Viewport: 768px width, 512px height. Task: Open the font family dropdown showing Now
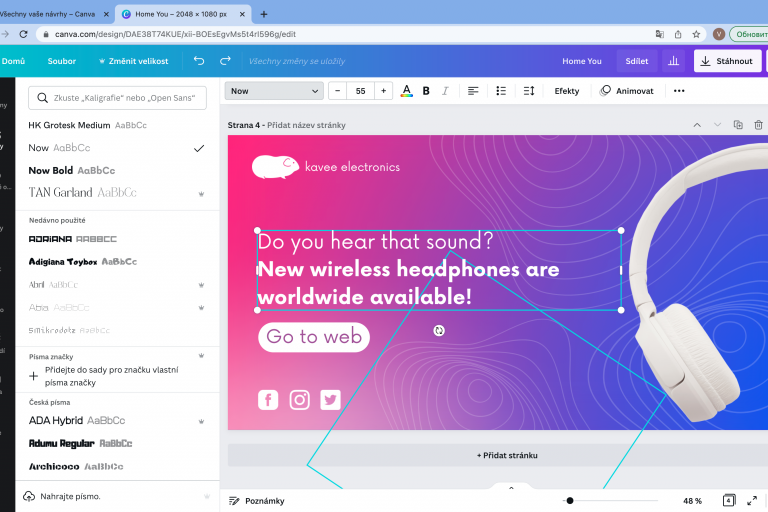point(274,91)
